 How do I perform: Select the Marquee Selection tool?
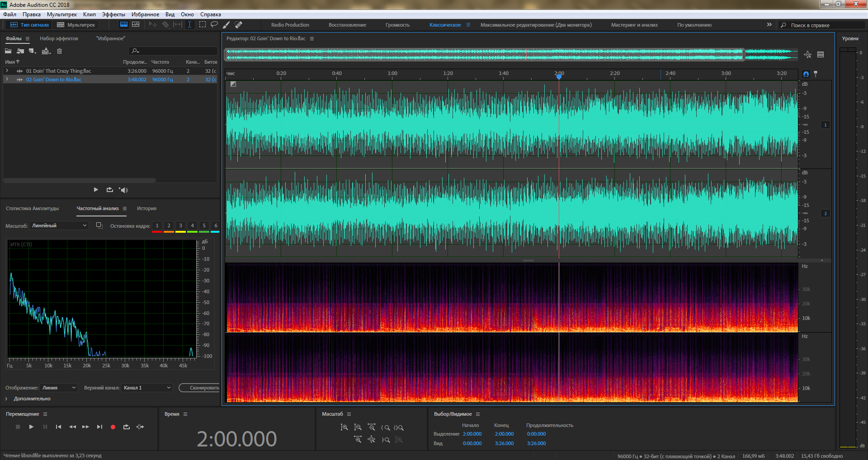point(203,24)
